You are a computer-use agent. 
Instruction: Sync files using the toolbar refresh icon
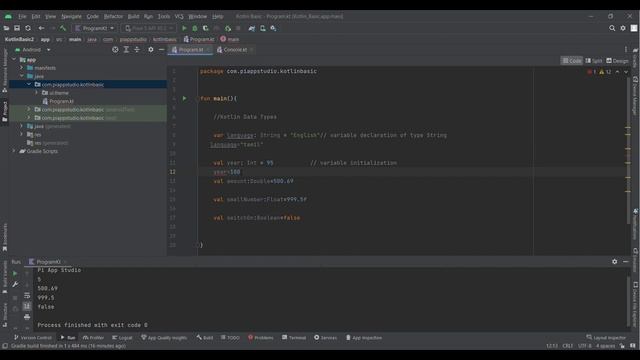tap(28, 28)
